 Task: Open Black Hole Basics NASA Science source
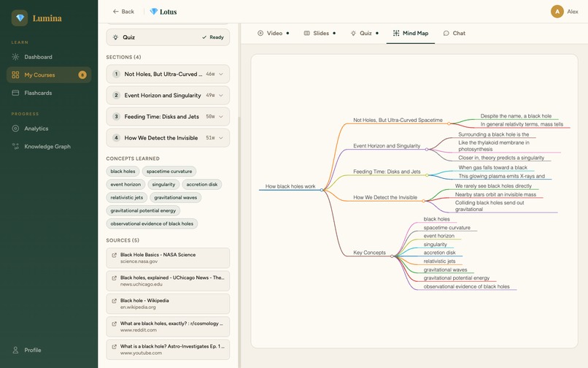tap(168, 258)
